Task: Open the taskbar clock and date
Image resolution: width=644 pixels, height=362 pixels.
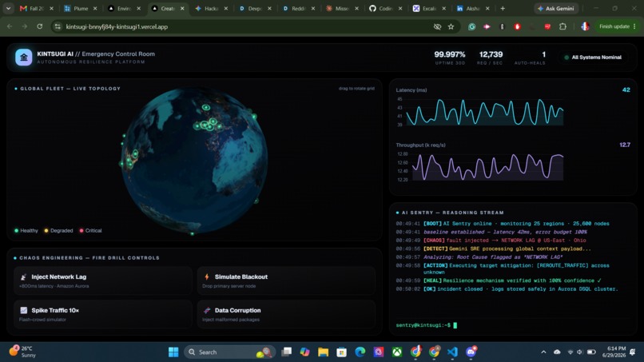Action: click(614, 352)
